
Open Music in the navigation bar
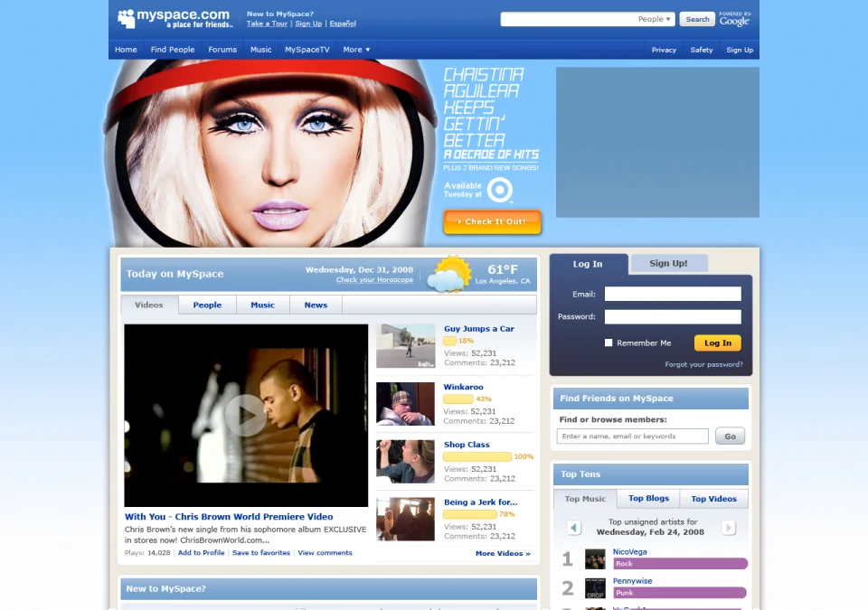260,50
